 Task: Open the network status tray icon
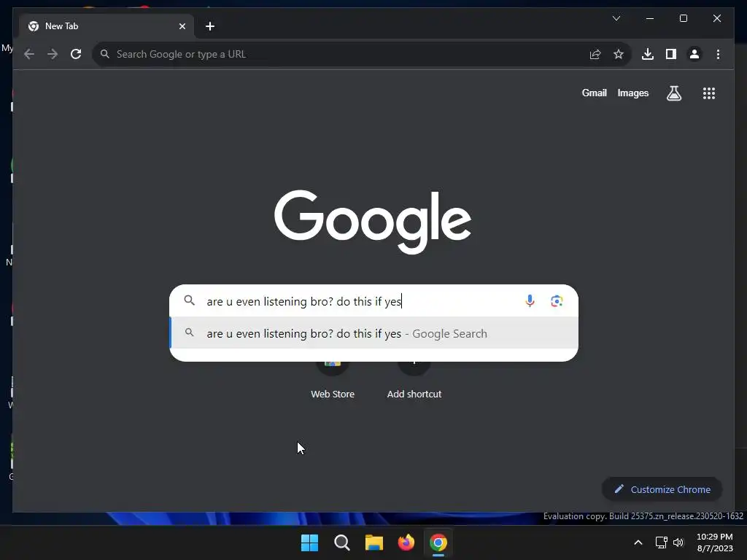click(x=661, y=542)
